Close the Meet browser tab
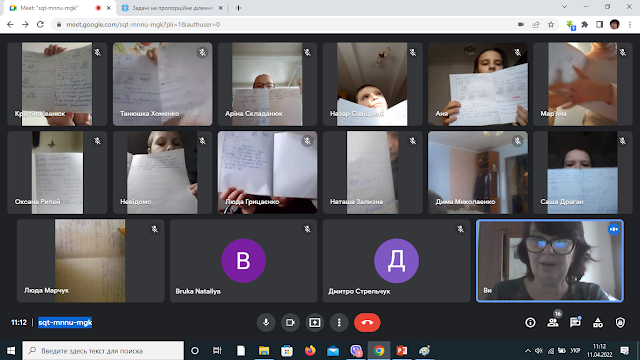640x360 pixels. click(109, 8)
